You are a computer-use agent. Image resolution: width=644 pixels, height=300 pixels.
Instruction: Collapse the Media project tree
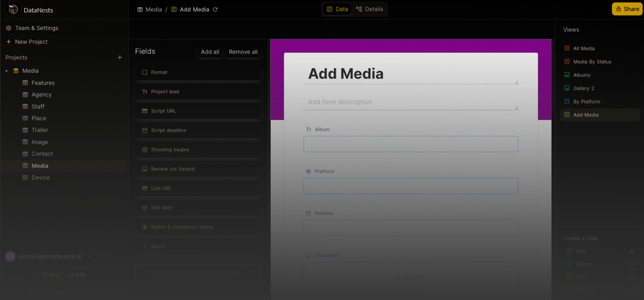tap(6, 71)
